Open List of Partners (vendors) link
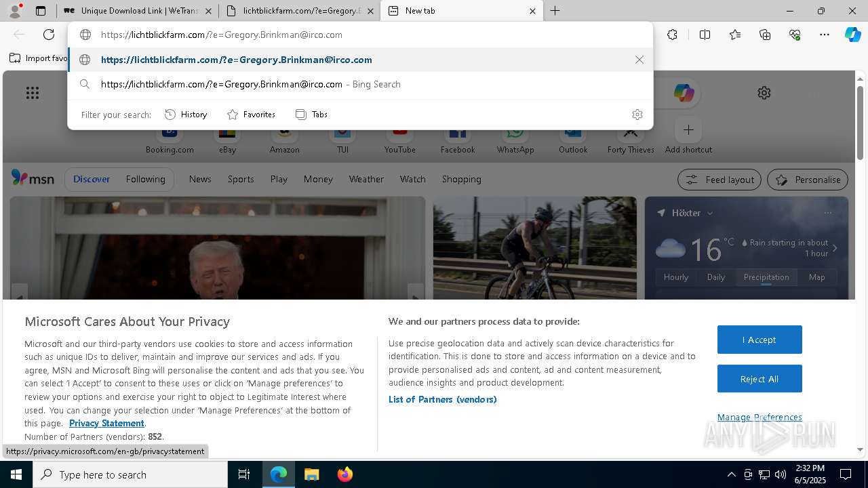 click(443, 399)
